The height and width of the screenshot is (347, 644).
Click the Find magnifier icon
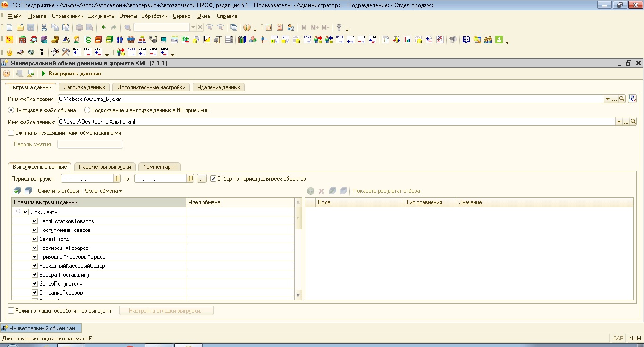coord(127,27)
